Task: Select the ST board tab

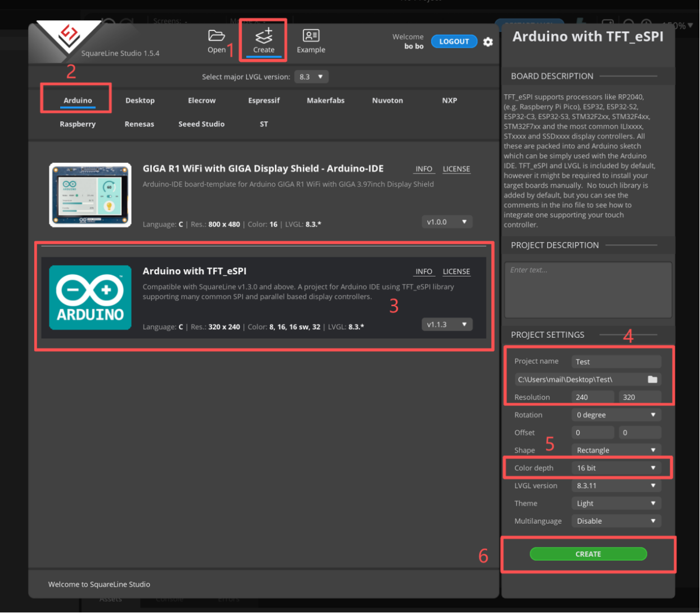Action: (264, 124)
